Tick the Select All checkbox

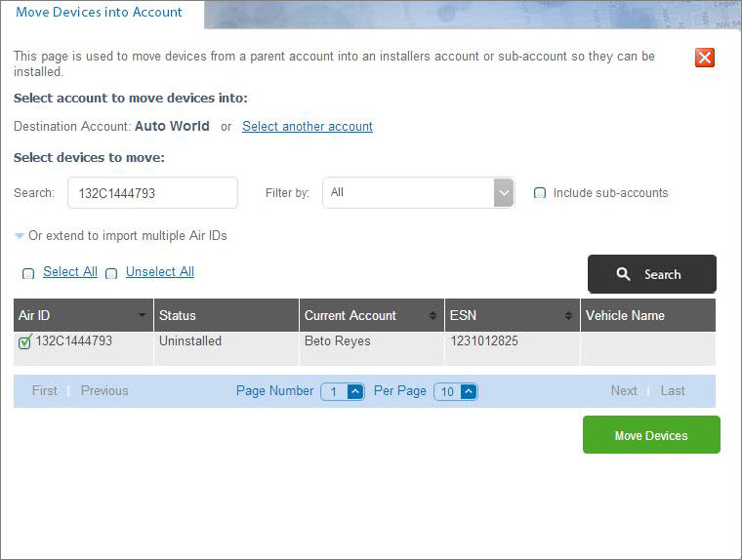pyautogui.click(x=28, y=274)
